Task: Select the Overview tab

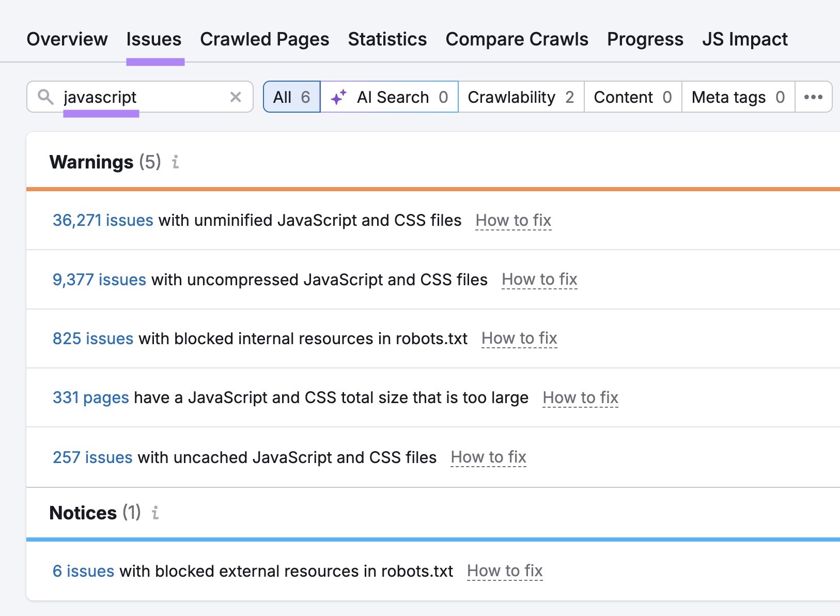Action: click(68, 39)
